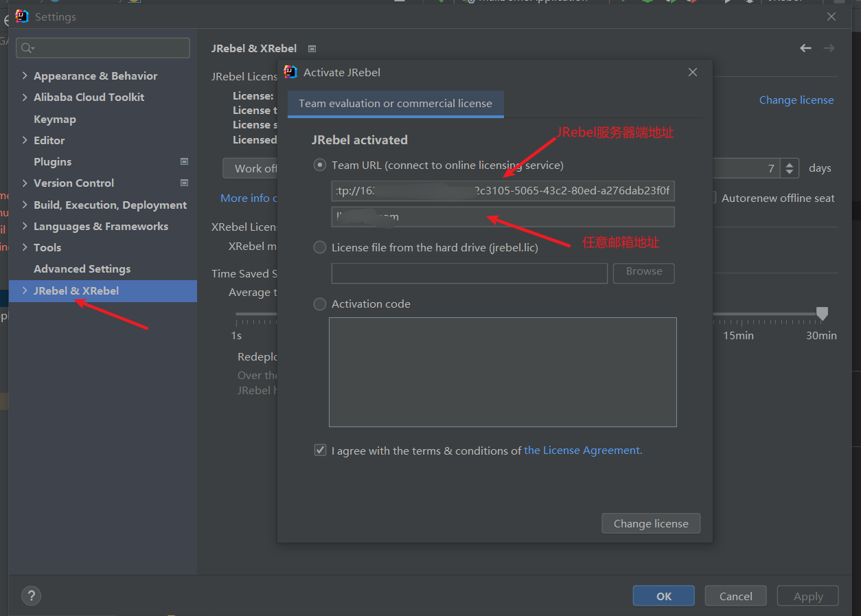The image size is (861, 616).
Task: Click the Change license button in dialog
Action: point(651,523)
